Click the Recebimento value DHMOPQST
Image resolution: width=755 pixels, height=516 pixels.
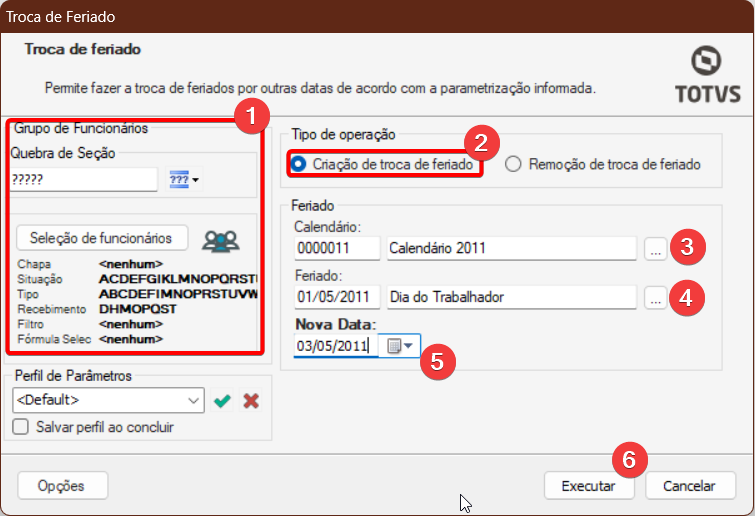(138, 309)
